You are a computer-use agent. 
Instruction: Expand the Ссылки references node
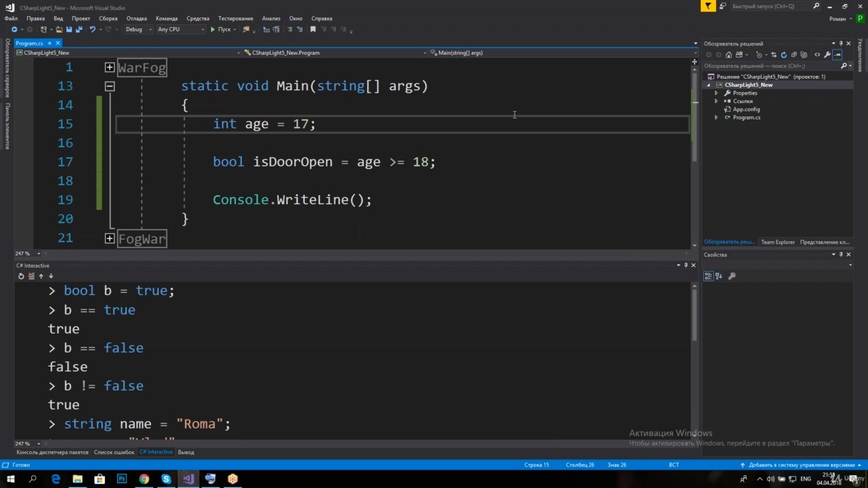(716, 101)
